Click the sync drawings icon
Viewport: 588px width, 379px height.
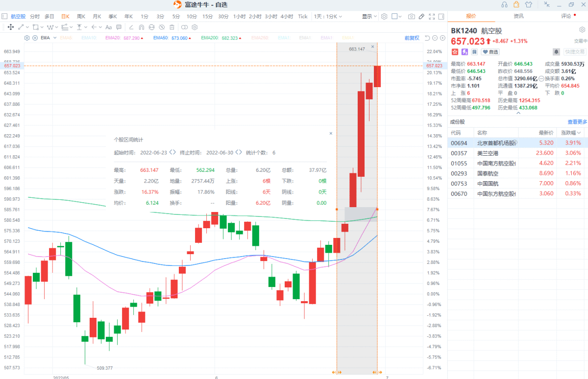coord(151,27)
